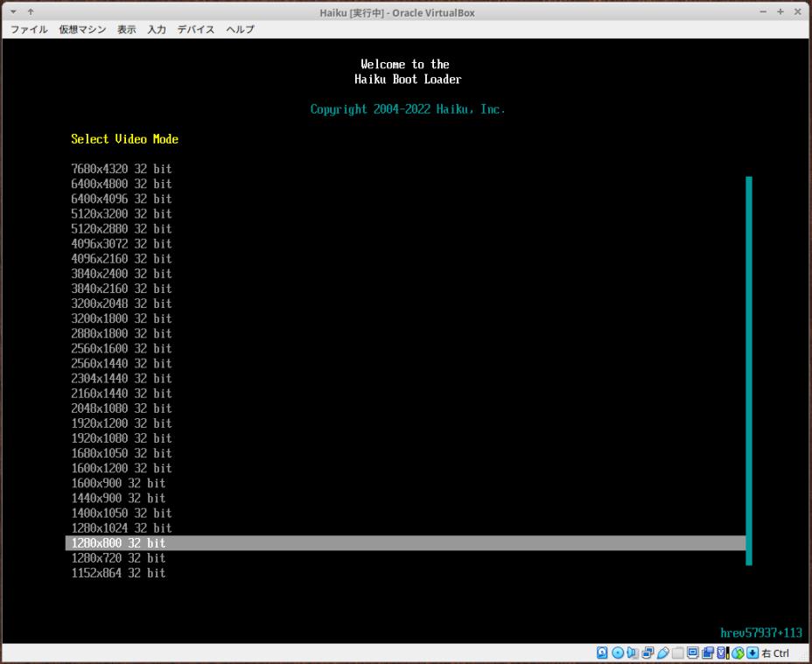Viewport: 812px width, 664px height.
Task: Open the デバイス menu
Action: click(196, 30)
